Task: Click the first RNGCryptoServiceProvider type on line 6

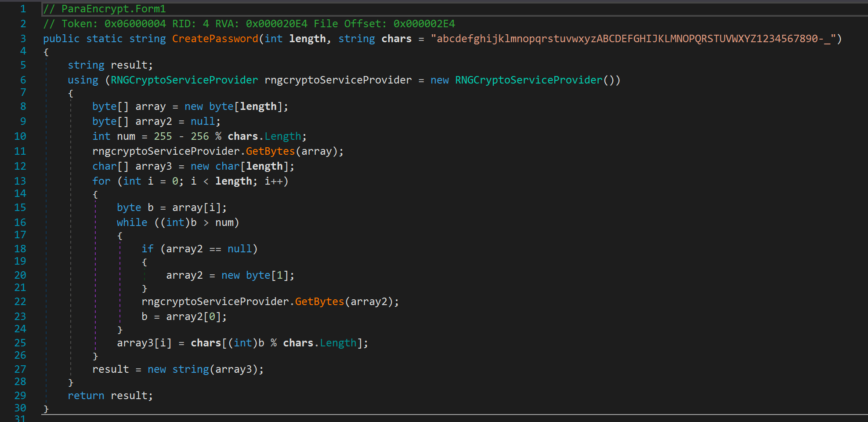Action: click(184, 80)
